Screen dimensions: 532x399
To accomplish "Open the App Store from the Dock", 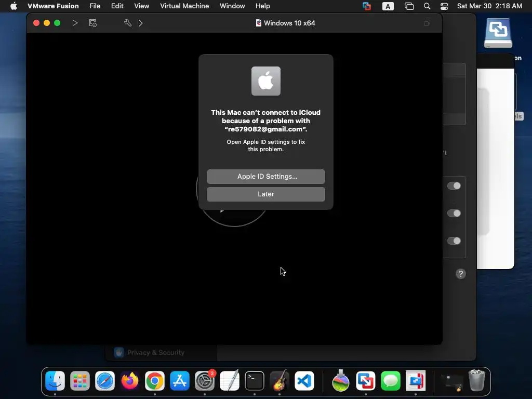I will point(179,381).
